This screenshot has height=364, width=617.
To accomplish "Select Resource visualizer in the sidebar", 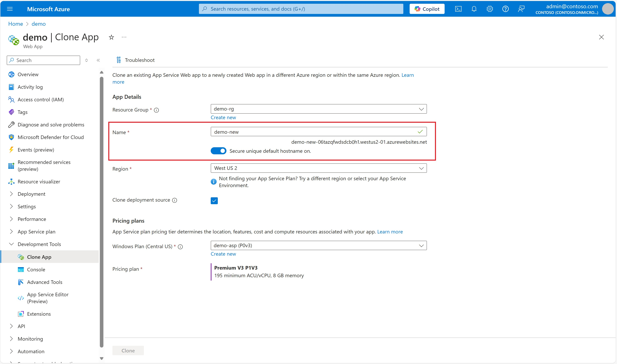I will [x=39, y=182].
